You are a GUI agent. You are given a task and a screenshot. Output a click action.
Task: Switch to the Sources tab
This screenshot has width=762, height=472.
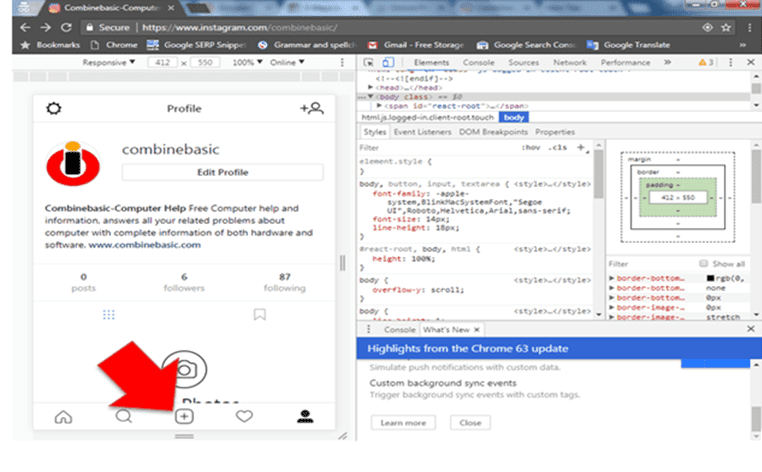(523, 62)
